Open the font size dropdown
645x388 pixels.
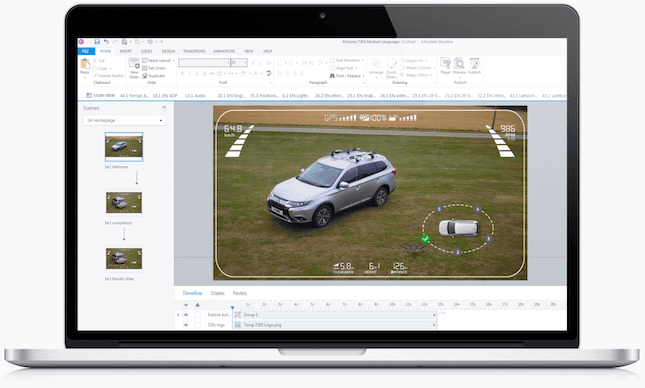246,63
